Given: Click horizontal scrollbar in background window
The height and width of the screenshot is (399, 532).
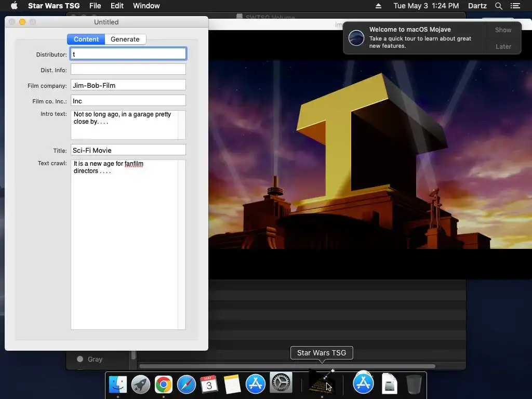Looking at the screenshot, I should pyautogui.click(x=287, y=366).
